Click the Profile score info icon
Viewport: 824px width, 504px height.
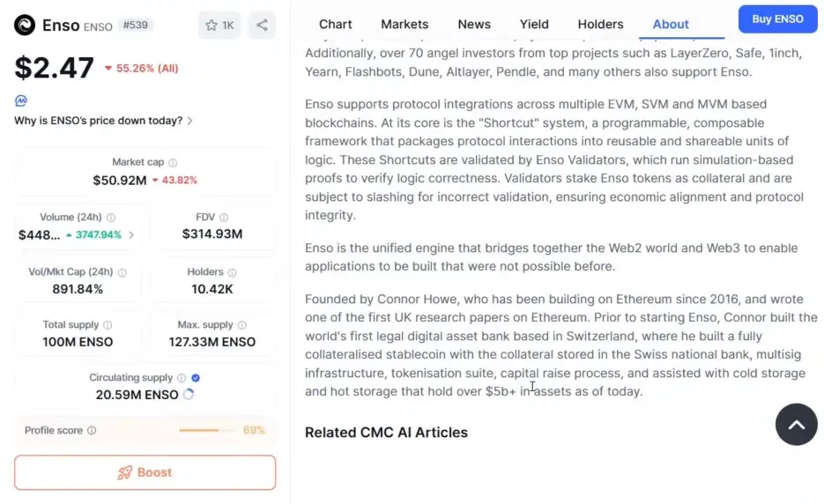pos(92,431)
